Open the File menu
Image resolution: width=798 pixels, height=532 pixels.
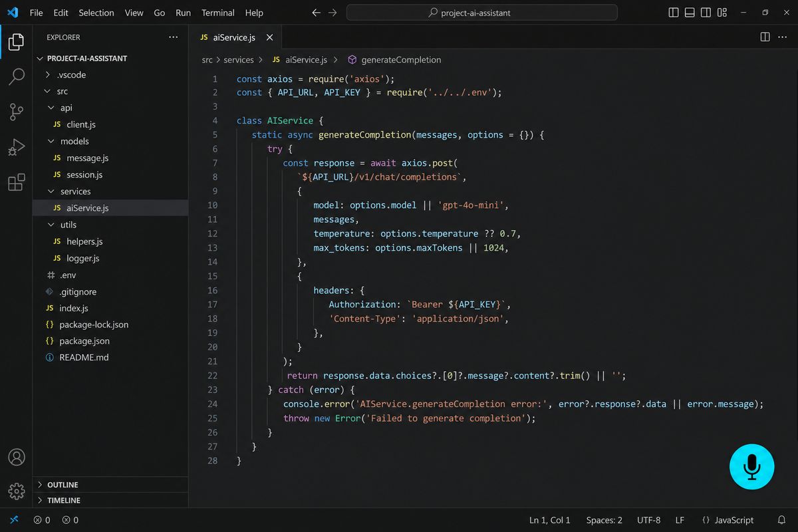(x=37, y=13)
